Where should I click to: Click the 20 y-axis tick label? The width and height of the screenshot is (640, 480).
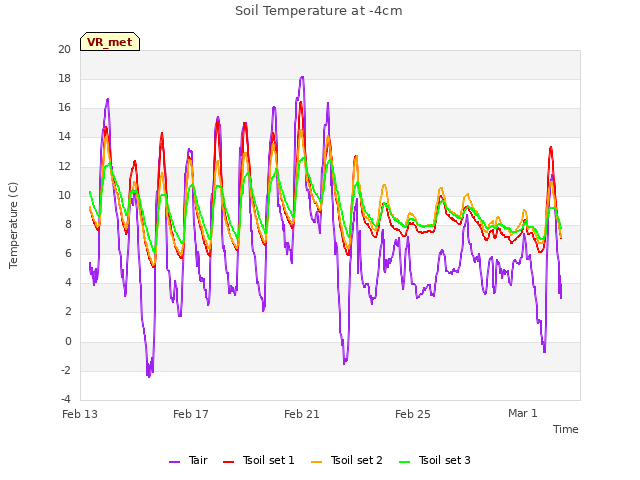(64, 49)
